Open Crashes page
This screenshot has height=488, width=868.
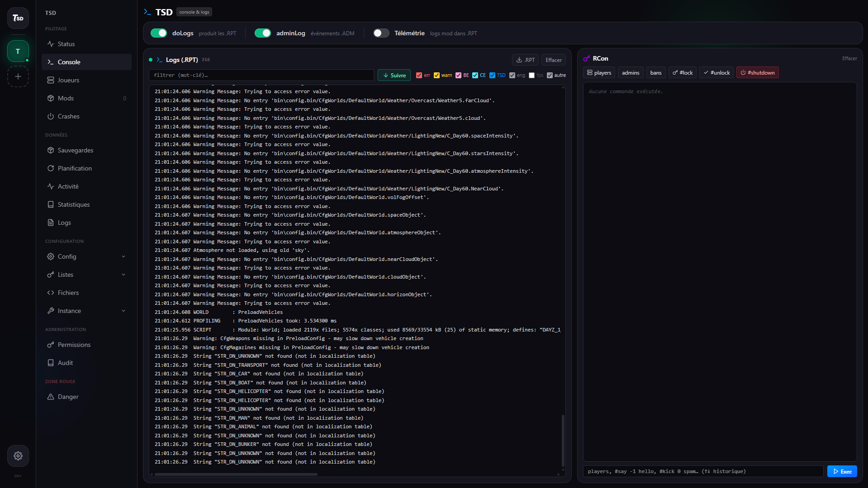pos(86,116)
